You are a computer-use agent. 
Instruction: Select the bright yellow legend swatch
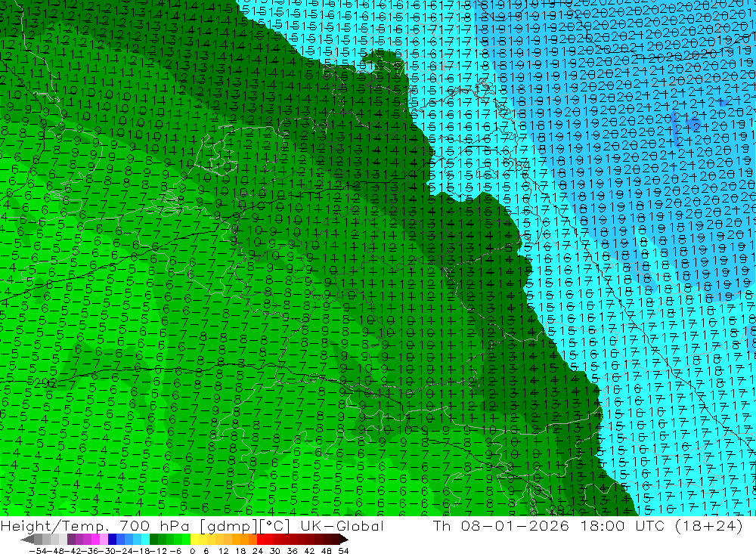click(194, 540)
